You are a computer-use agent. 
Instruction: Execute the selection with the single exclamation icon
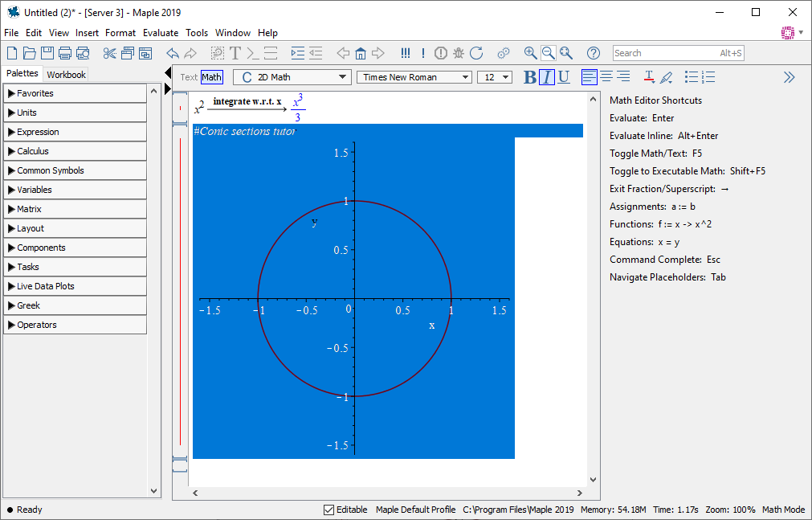pos(423,53)
